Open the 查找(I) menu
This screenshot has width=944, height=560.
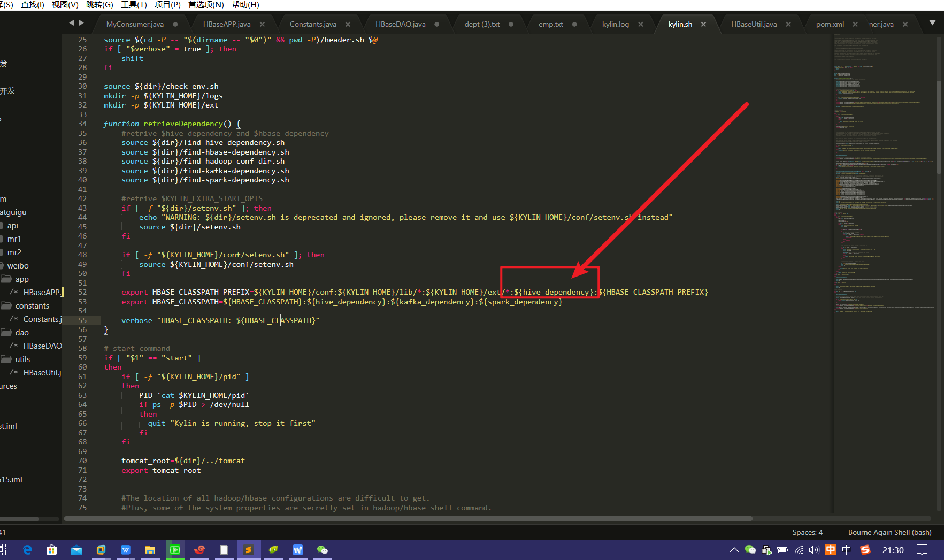tap(33, 5)
